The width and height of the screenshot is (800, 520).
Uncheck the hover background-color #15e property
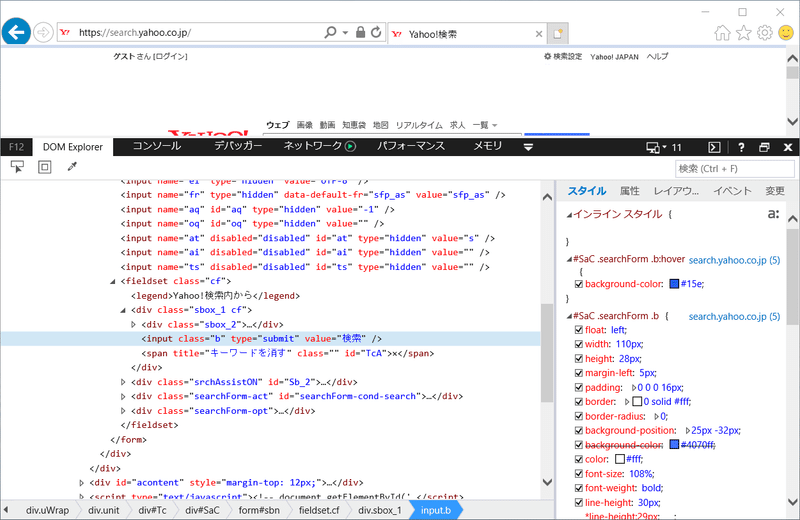579,284
